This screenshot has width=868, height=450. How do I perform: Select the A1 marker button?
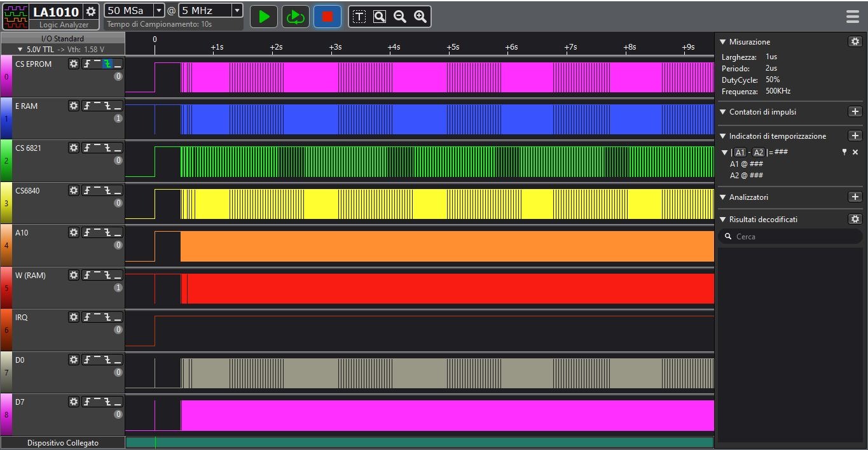[740, 152]
